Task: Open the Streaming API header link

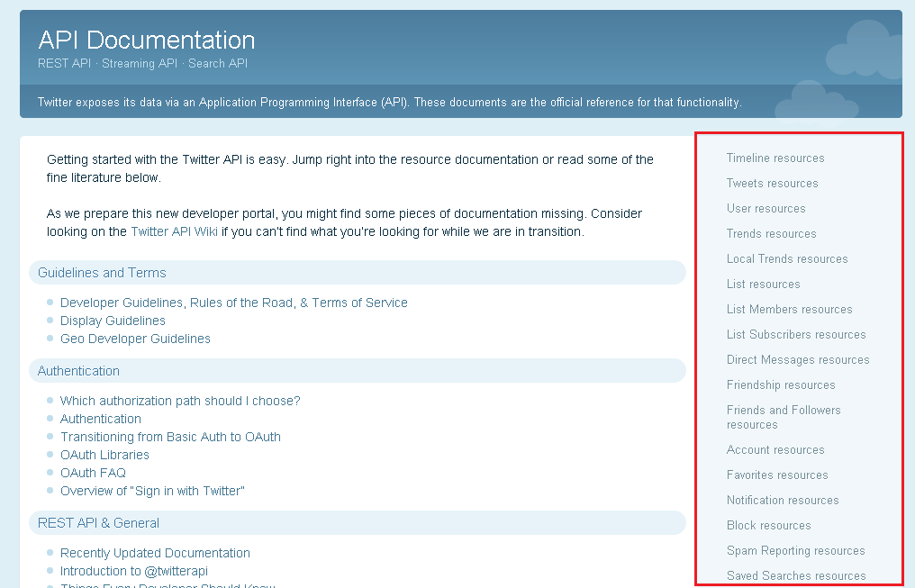Action: (x=140, y=64)
